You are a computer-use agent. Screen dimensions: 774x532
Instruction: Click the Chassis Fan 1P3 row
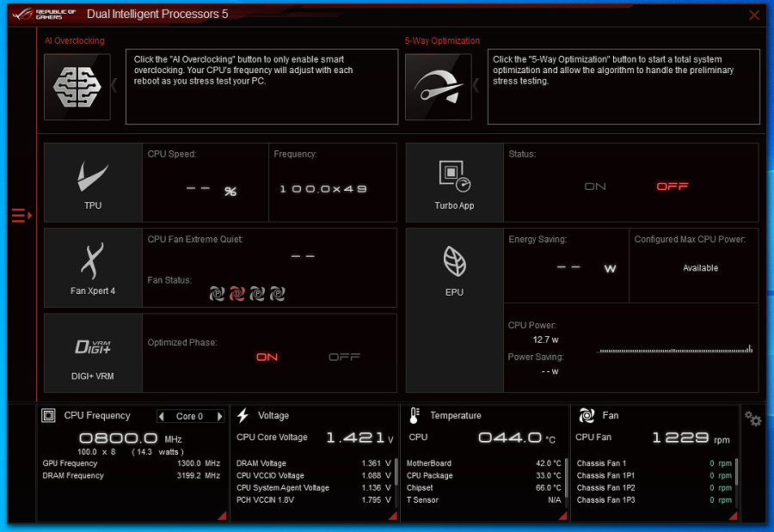pos(654,500)
